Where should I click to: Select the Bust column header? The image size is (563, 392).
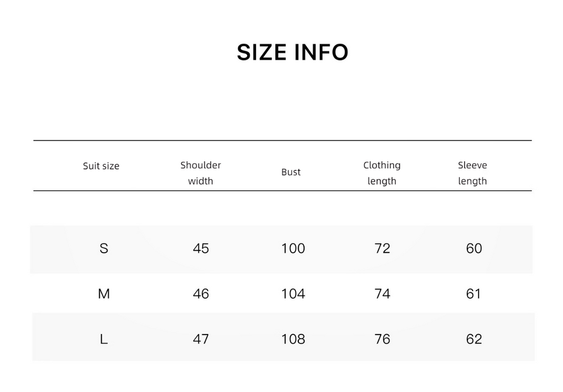click(291, 172)
